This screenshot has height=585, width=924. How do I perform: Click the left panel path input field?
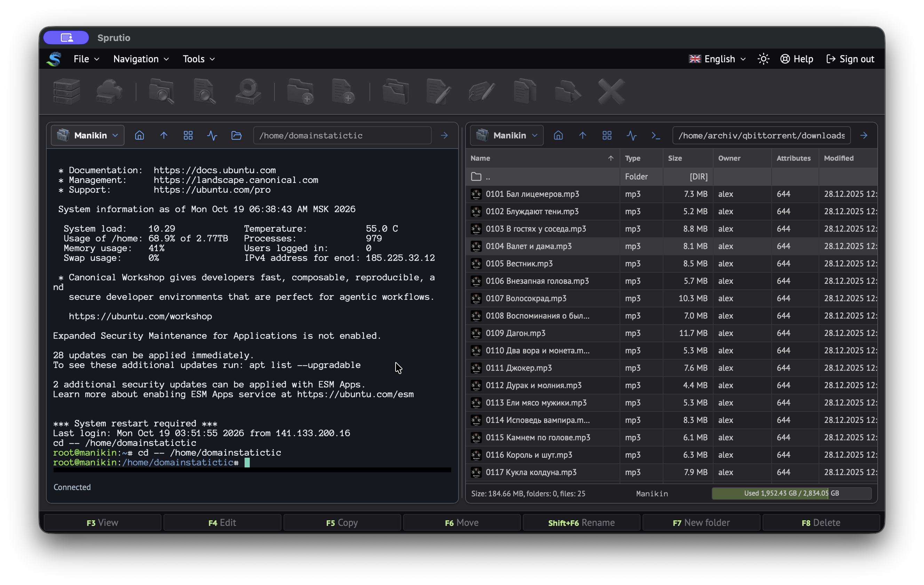342,135
